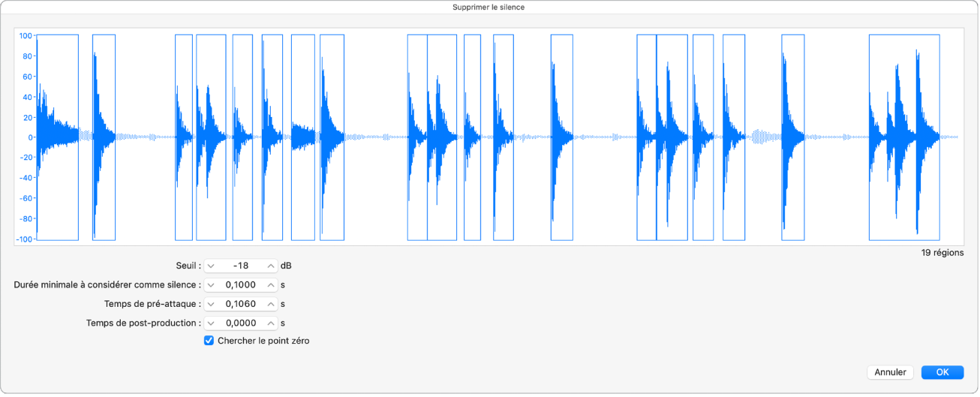980x397 pixels.
Task: Select the second-to-last detected waveform region
Action: (792, 188)
